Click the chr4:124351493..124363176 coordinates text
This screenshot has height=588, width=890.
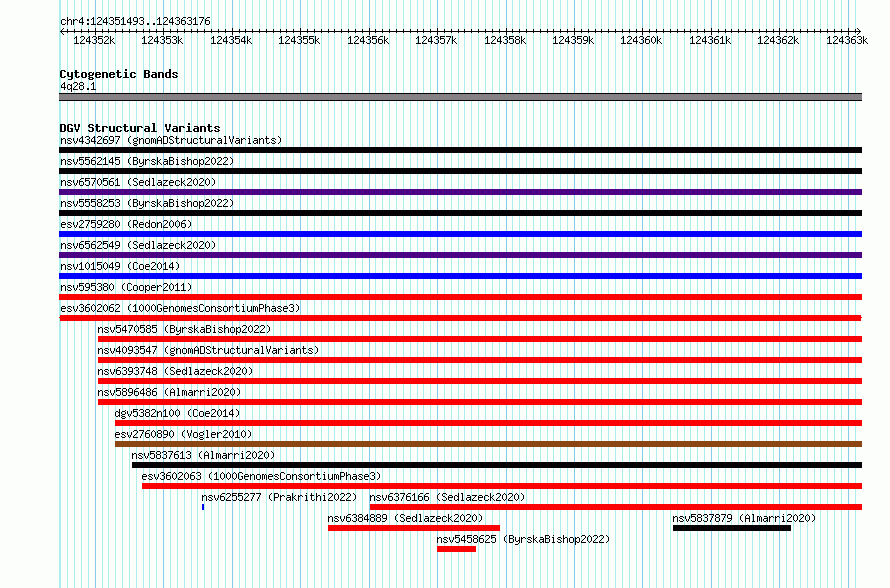tap(135, 22)
